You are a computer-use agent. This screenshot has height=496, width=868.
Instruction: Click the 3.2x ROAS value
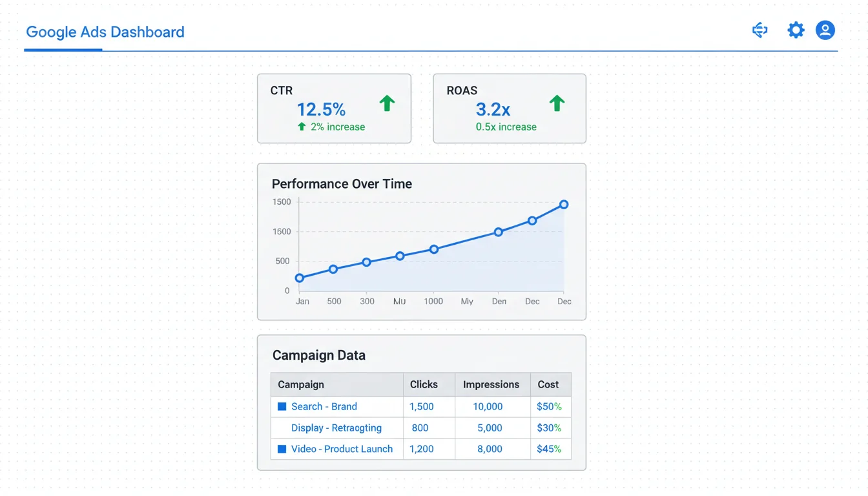(x=493, y=109)
